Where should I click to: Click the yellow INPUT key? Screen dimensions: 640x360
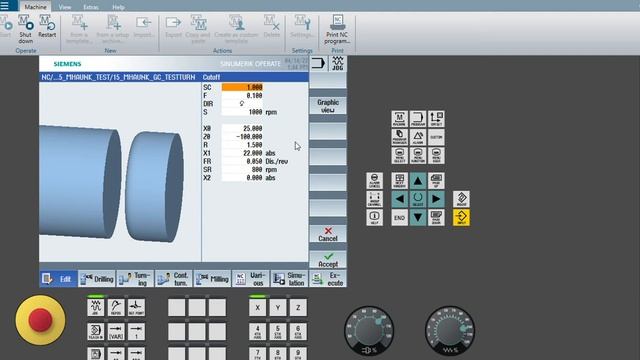pyautogui.click(x=461, y=218)
